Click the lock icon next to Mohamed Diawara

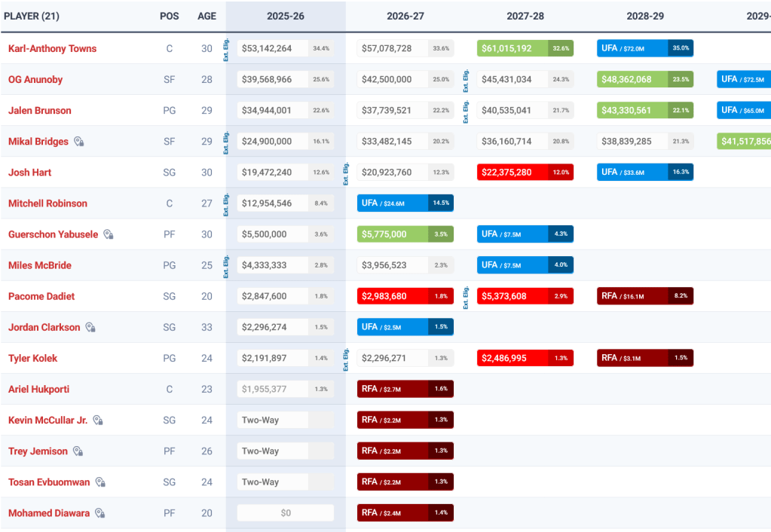(x=100, y=513)
